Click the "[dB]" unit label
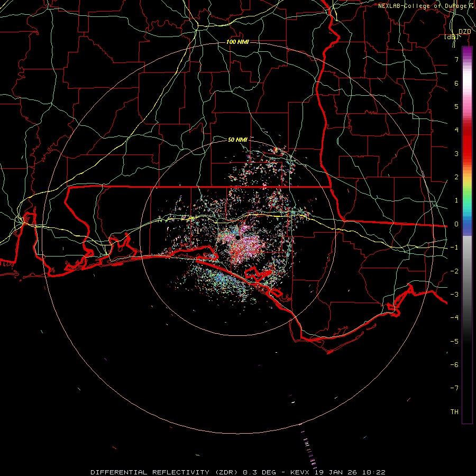The image size is (476, 476). 452,37
